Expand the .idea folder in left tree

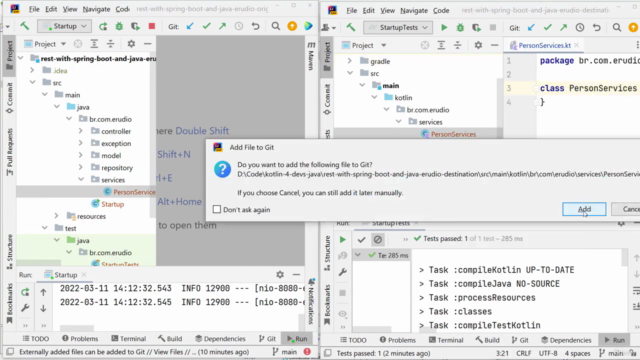32,70
